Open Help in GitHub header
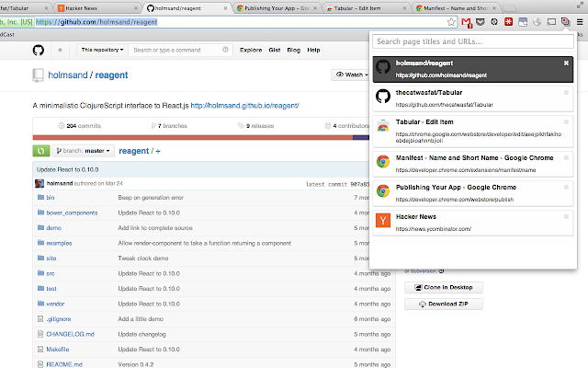This screenshot has width=588, height=368. coord(313,50)
